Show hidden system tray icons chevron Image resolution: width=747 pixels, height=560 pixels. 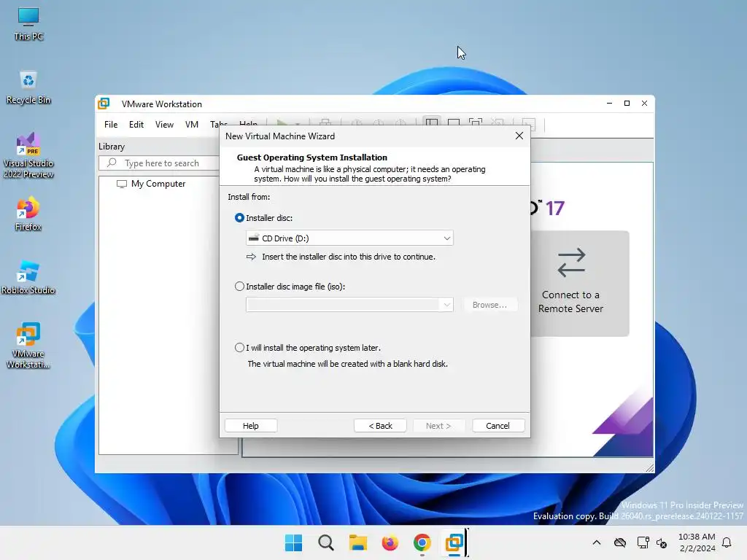pyautogui.click(x=597, y=542)
